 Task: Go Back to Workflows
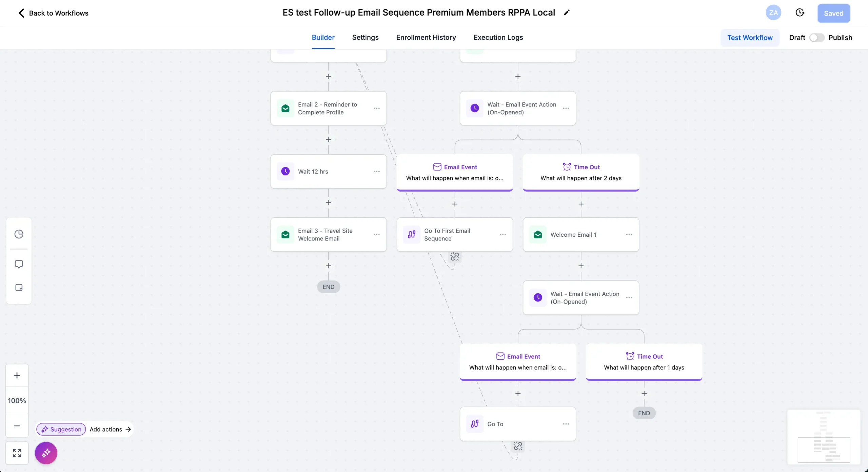53,13
